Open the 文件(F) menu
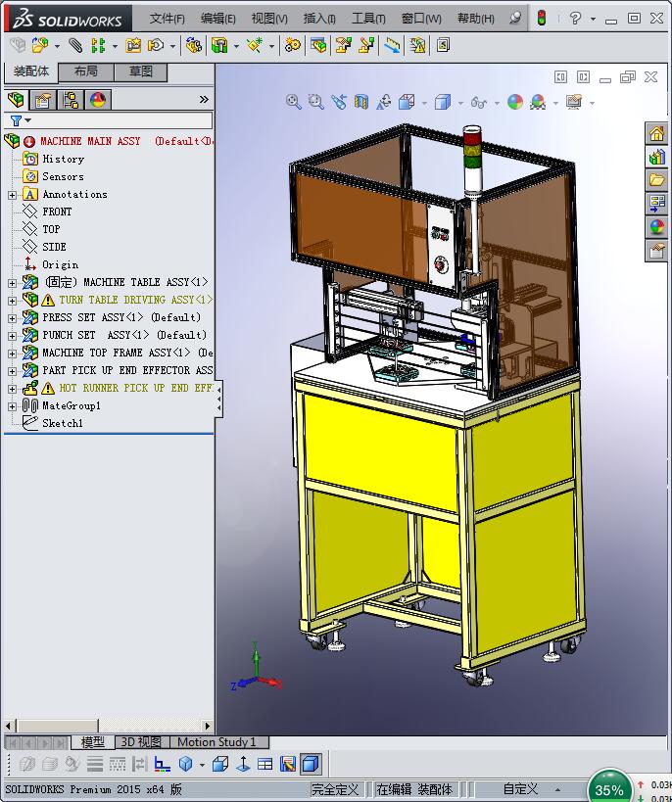Screen dimensions: 672x802 coord(167,19)
